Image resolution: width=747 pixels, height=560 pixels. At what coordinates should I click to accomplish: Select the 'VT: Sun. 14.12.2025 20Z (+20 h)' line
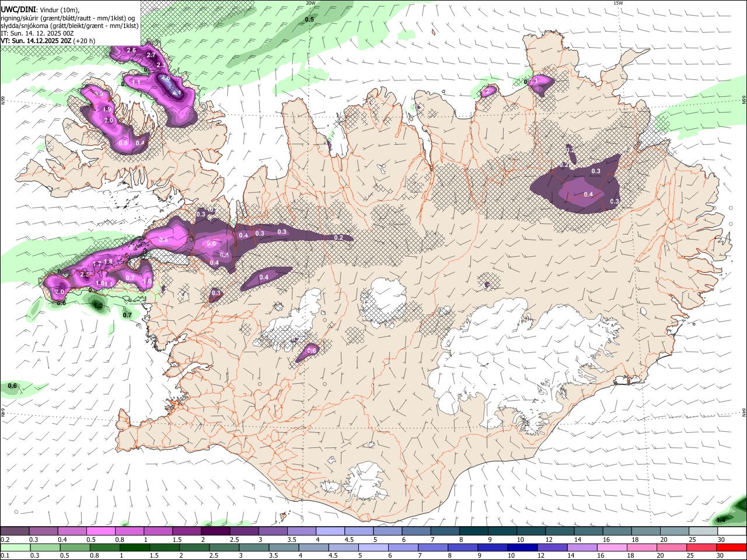[x=48, y=41]
